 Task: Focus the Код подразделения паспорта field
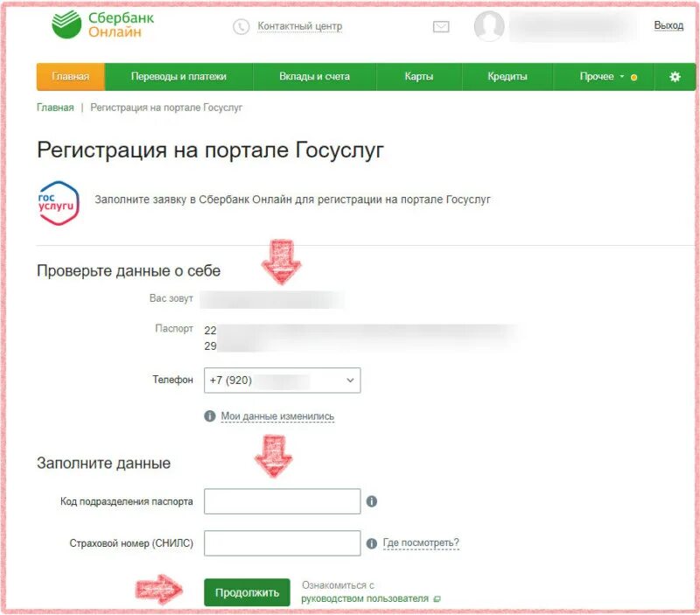tap(282, 501)
